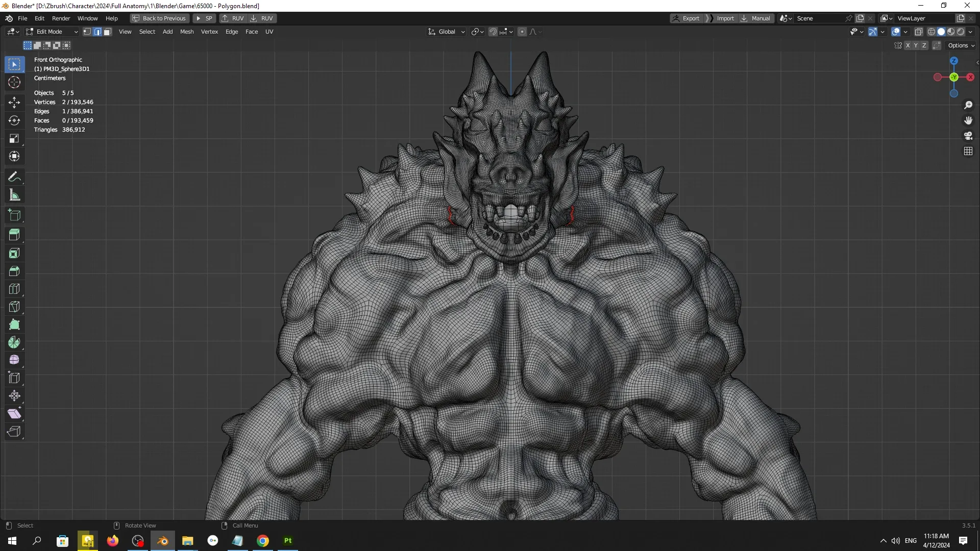Toggle Z axis mesh symmetry
The width and height of the screenshot is (980, 551).
pos(924,45)
